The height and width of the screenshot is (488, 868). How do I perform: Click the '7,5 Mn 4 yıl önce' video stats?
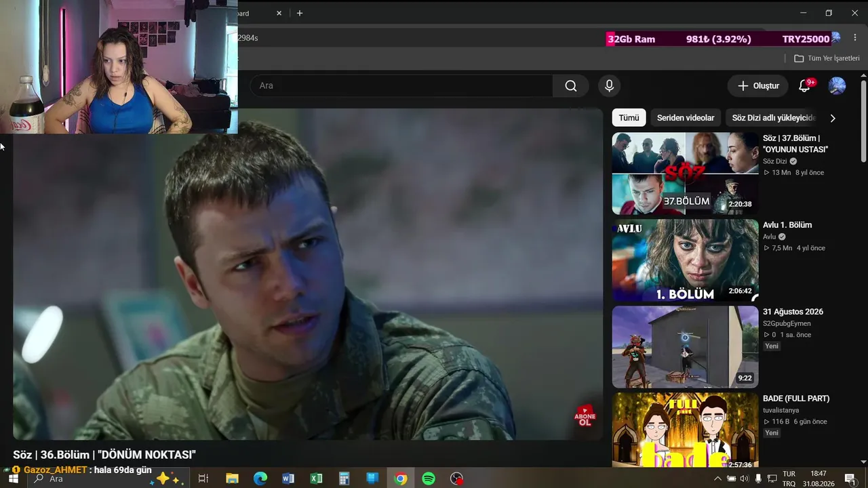(x=794, y=248)
